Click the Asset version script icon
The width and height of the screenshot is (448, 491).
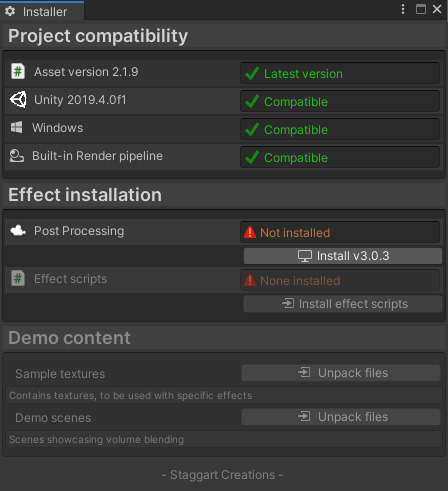[x=18, y=71]
